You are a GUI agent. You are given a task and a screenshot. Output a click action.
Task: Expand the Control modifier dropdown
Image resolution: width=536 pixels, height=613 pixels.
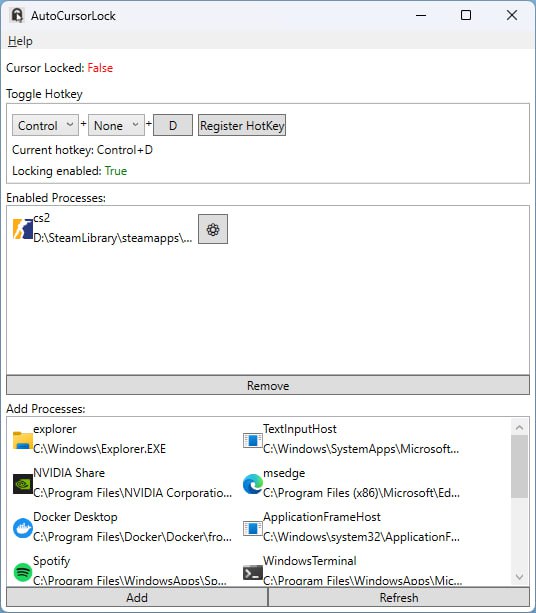(x=45, y=125)
